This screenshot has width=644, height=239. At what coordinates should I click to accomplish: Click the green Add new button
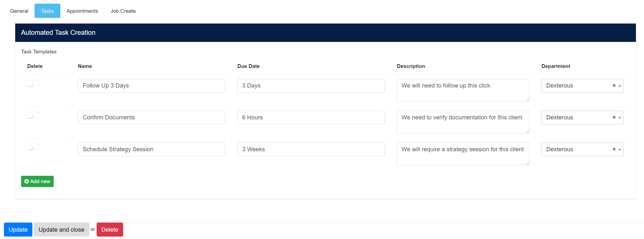pos(37,181)
